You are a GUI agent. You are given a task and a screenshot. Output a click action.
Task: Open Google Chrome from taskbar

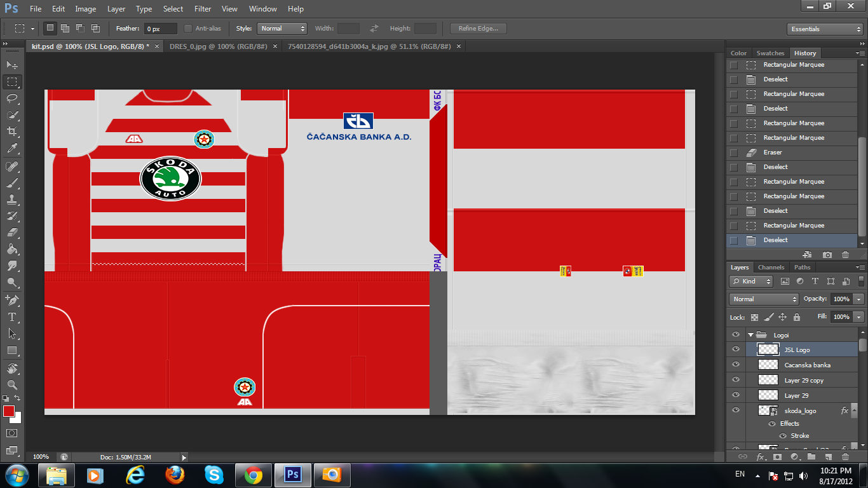(254, 475)
